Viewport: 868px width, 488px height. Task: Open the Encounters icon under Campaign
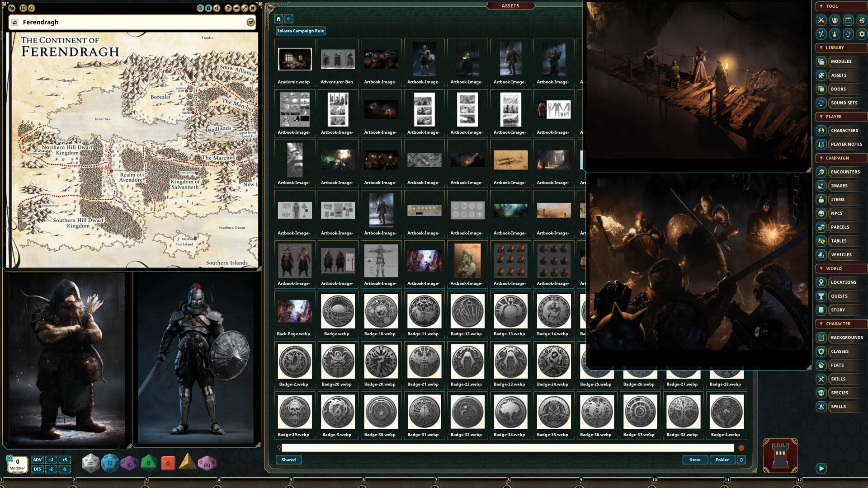[x=821, y=172]
